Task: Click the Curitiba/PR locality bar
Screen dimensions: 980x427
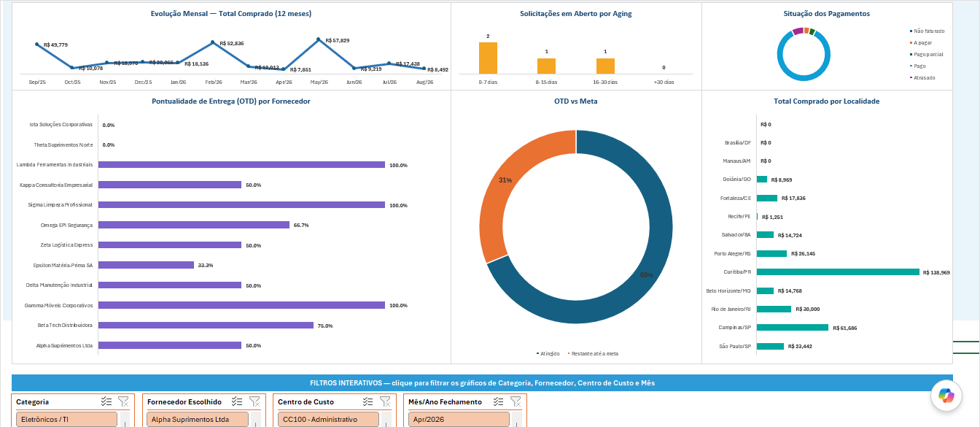Action: pos(838,272)
